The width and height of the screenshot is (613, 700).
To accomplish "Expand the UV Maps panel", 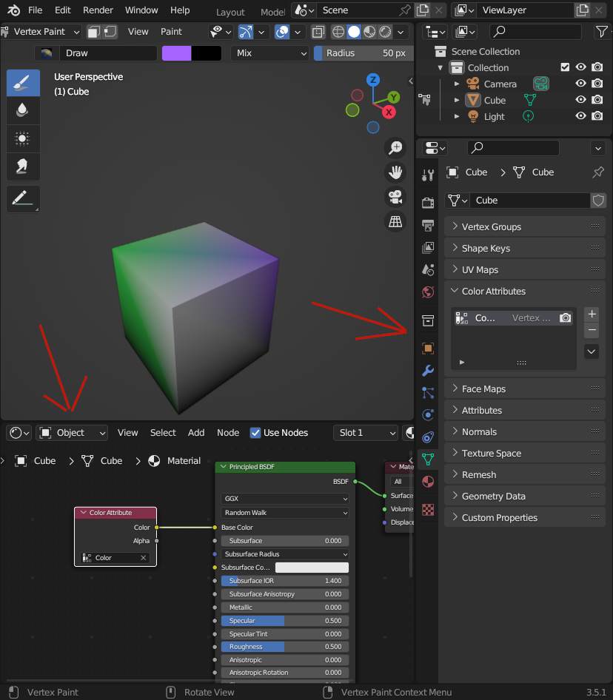I will click(525, 269).
